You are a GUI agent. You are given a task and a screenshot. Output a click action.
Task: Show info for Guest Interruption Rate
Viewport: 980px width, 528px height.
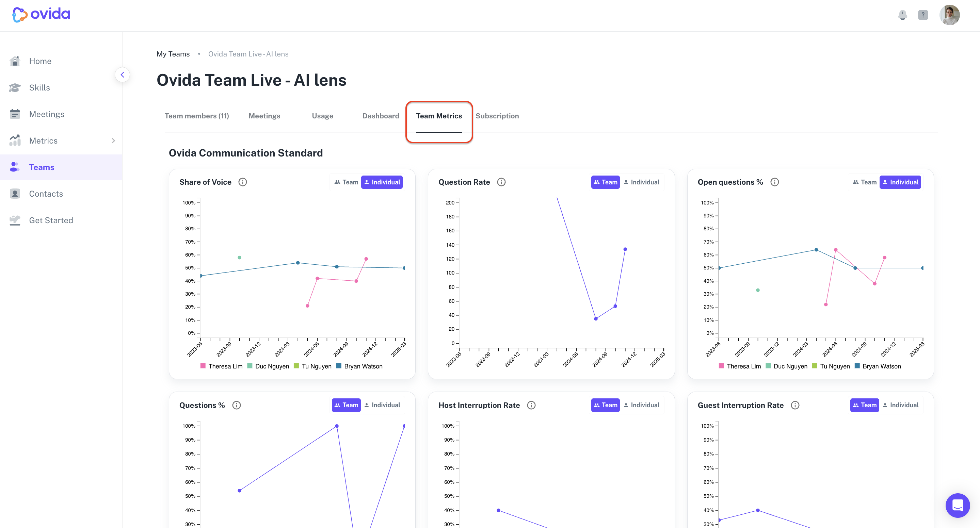click(x=795, y=405)
